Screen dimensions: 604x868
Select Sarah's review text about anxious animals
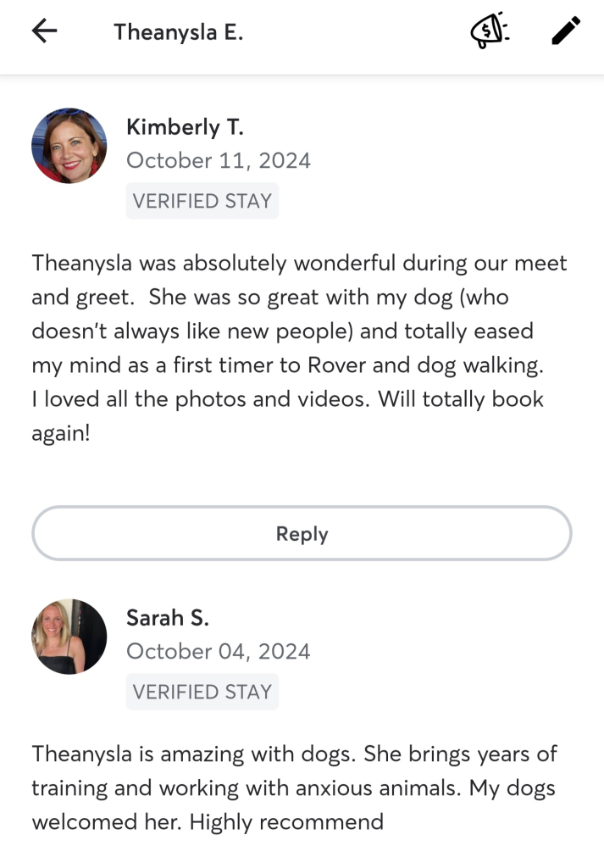[294, 787]
